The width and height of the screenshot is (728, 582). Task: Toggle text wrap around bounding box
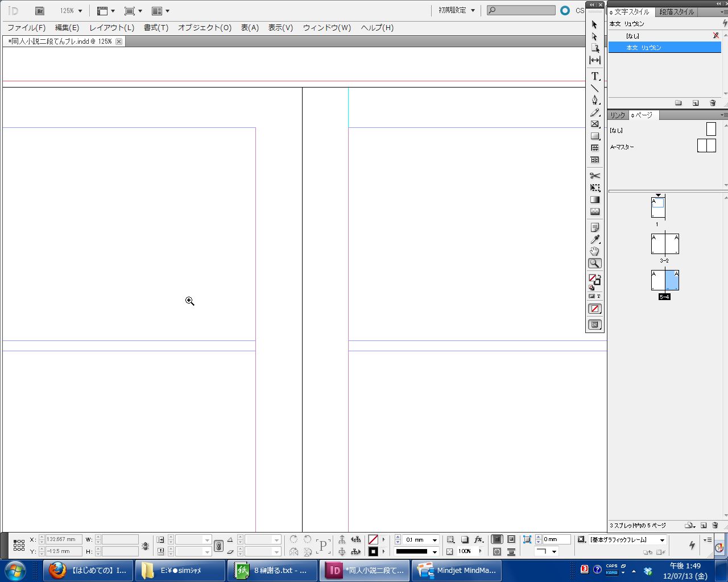click(511, 539)
